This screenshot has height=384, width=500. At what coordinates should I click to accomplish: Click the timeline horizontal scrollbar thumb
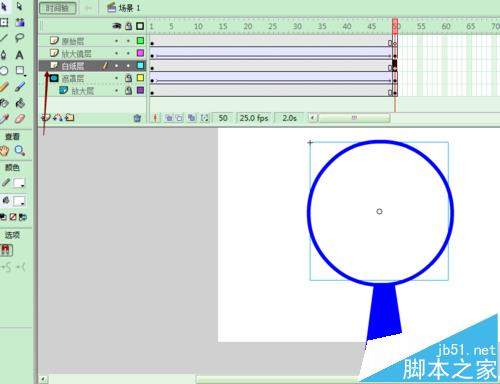point(354,118)
